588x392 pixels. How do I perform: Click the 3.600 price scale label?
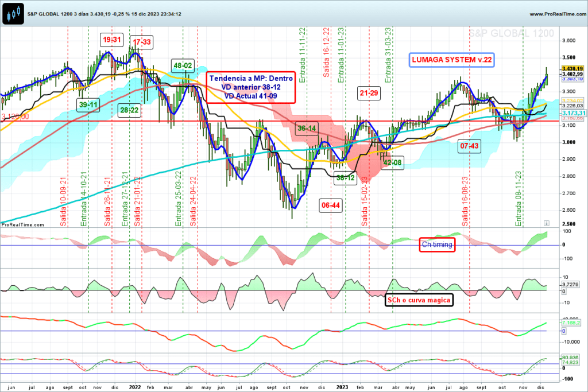click(568, 41)
